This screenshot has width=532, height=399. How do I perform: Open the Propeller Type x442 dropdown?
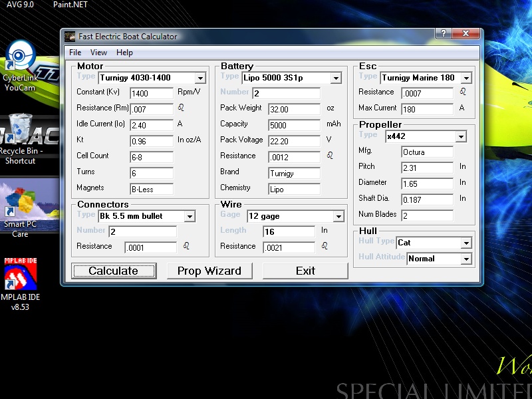[461, 137]
